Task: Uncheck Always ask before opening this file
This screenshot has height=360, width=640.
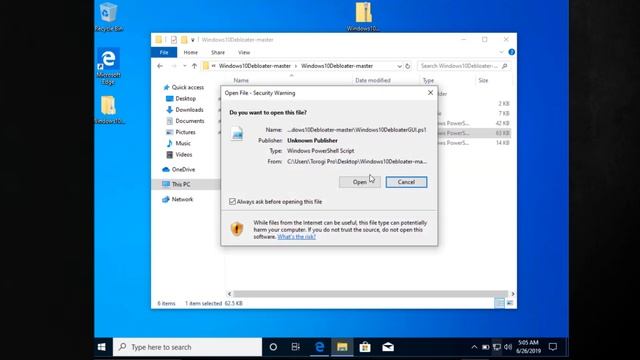Action: point(232,202)
